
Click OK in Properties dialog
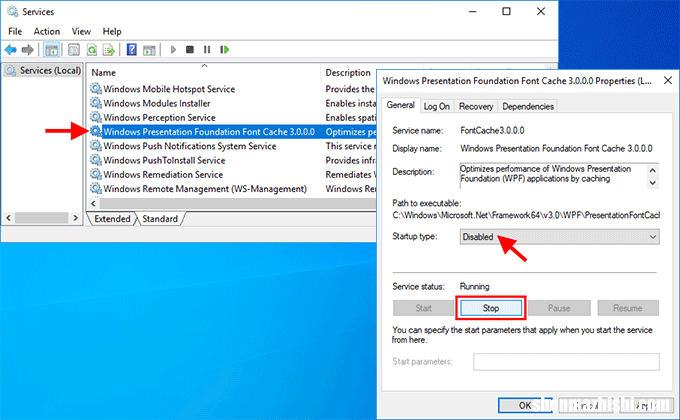525,405
